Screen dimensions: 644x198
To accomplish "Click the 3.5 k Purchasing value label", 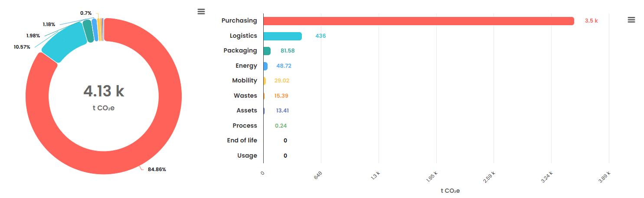I will (x=591, y=21).
